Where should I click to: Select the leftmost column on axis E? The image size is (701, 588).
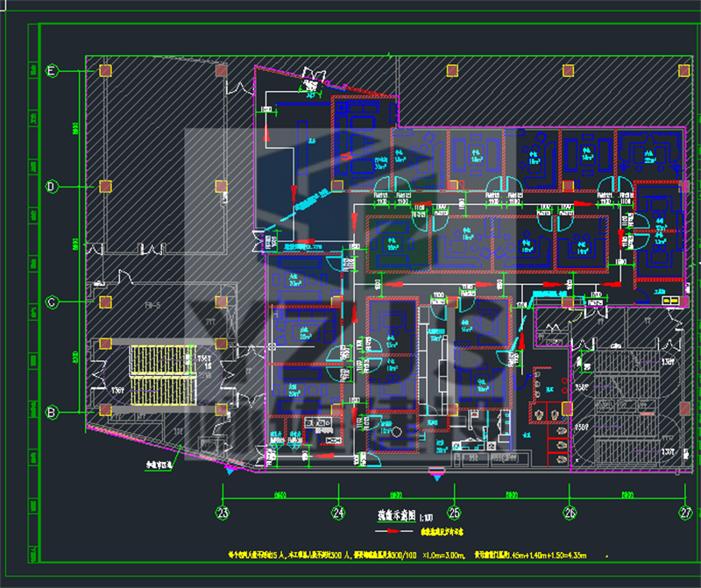105,70
